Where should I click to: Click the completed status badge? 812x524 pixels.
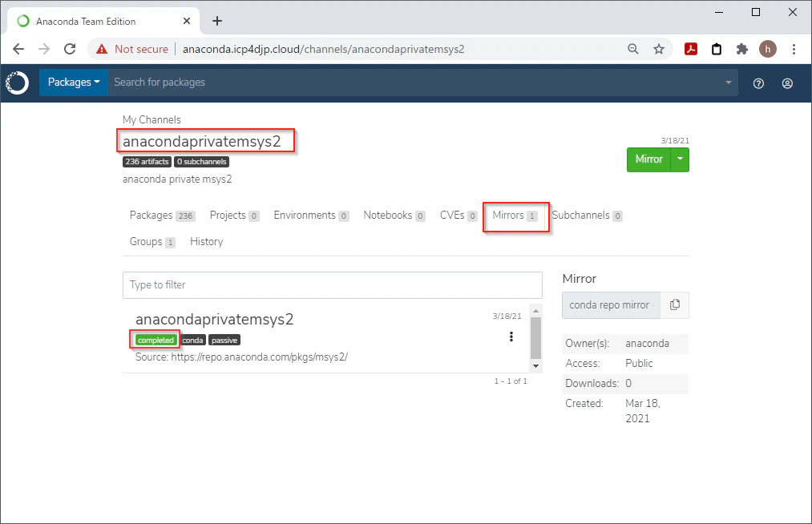point(156,341)
